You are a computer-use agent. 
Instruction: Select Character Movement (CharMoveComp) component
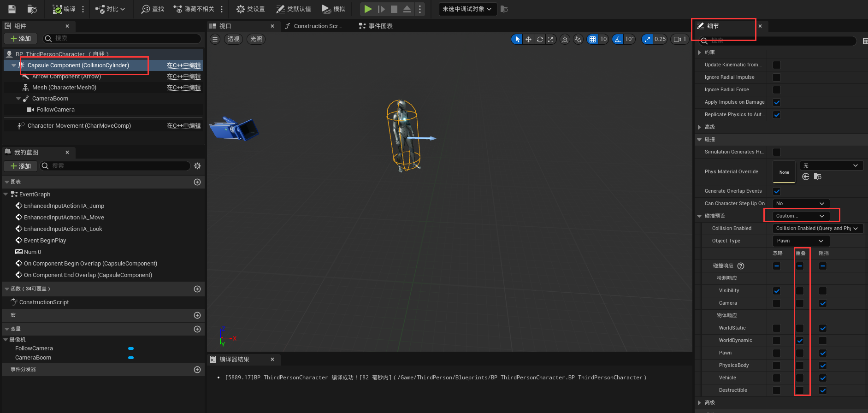tap(79, 125)
